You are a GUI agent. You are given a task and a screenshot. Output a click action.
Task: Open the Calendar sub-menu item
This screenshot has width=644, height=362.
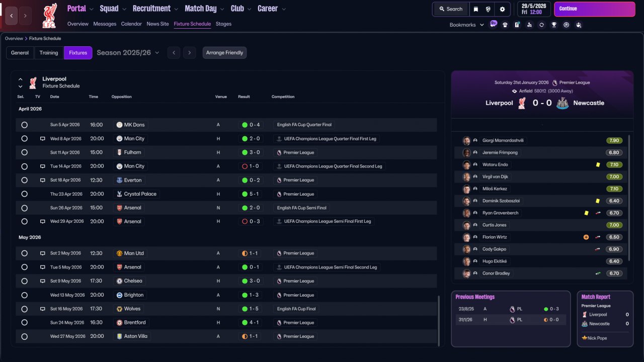point(131,24)
